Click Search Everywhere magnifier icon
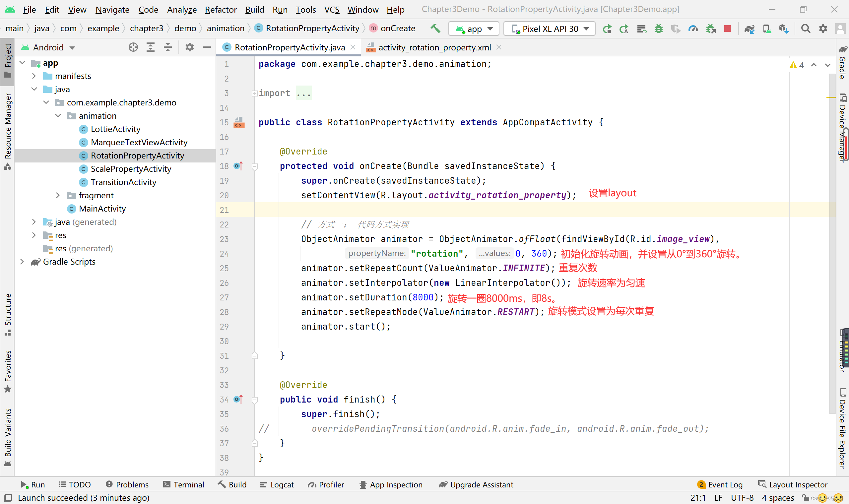849x504 pixels. pos(806,29)
